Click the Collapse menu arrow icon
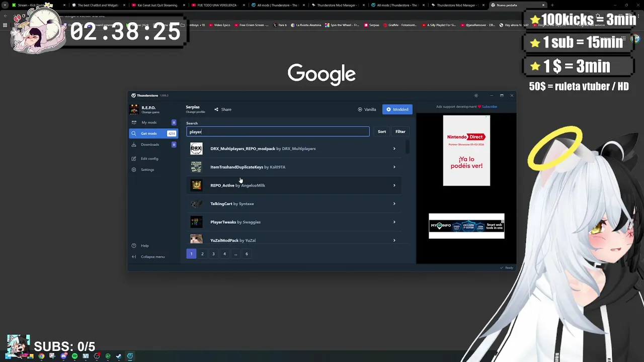The width and height of the screenshot is (644, 362). point(134,256)
